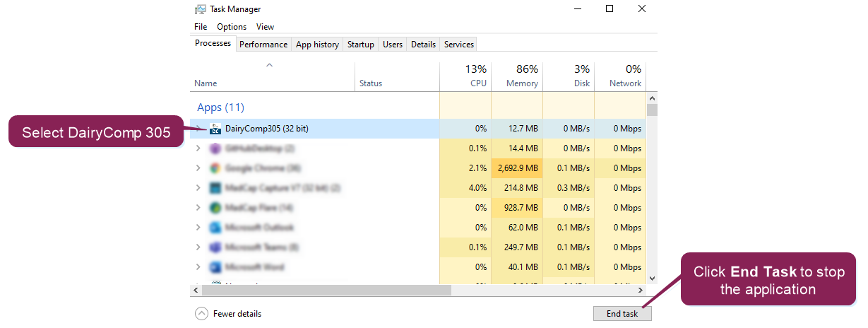Screen dimensions: 868x328
Task: Sort by the Network column header
Action: click(619, 76)
